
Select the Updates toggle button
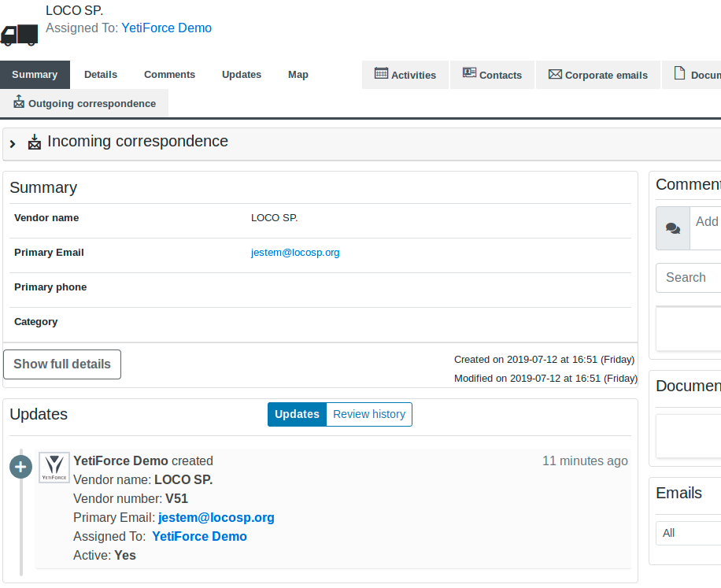pos(297,414)
